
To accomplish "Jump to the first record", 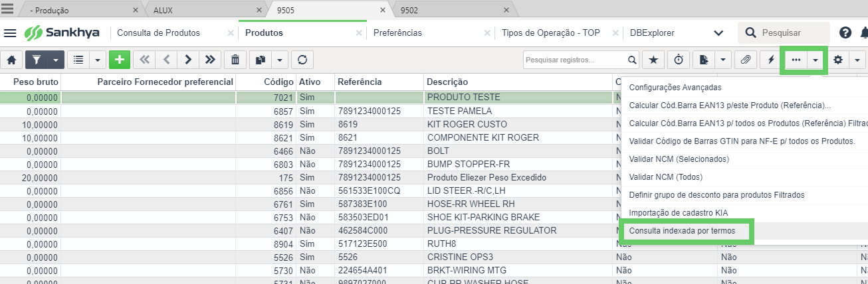I will coord(144,60).
